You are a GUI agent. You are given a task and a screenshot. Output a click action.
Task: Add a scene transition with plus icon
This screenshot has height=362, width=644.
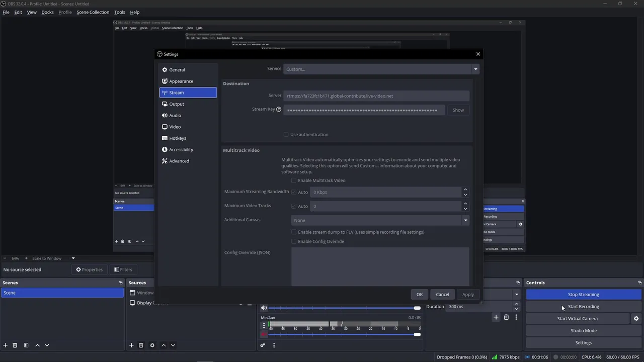(496, 317)
